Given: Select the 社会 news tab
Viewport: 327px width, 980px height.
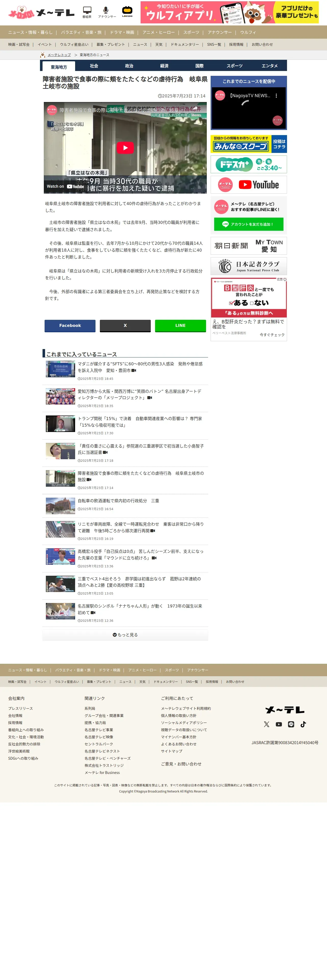Looking at the screenshot, I should (x=94, y=66).
